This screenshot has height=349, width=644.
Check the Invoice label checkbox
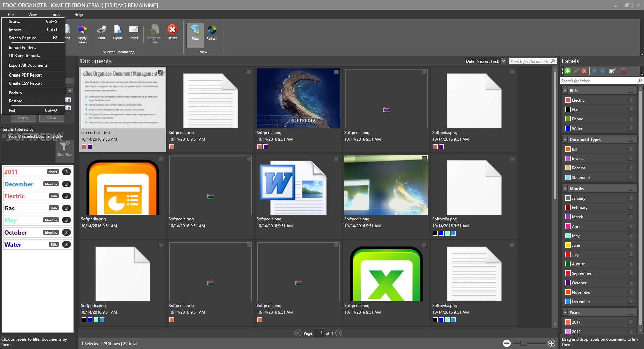631,158
